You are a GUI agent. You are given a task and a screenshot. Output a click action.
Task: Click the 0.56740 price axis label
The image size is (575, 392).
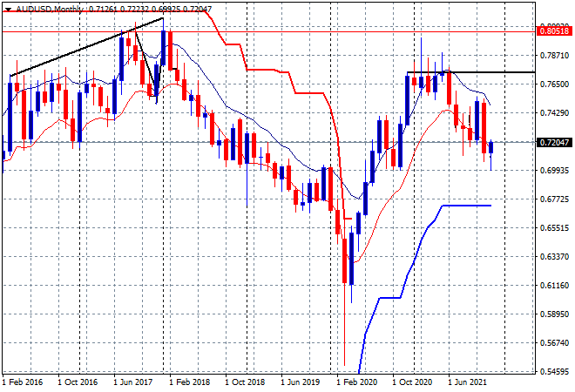coord(554,343)
